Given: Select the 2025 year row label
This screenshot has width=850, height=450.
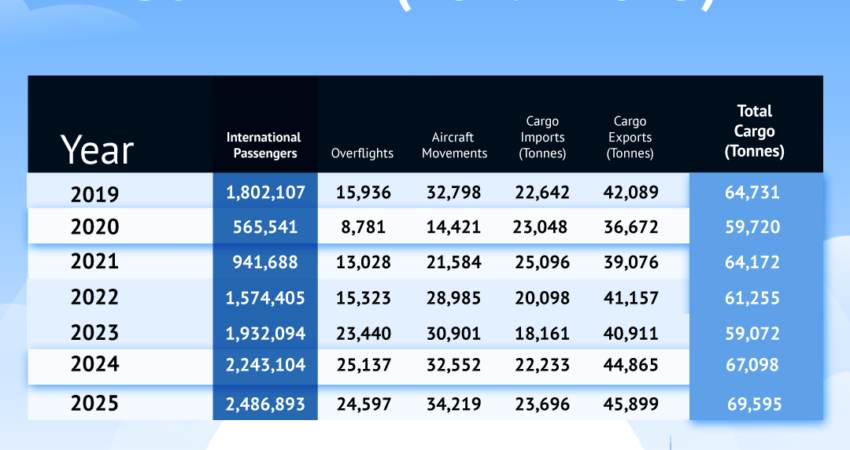Looking at the screenshot, I should pyautogui.click(x=94, y=404).
